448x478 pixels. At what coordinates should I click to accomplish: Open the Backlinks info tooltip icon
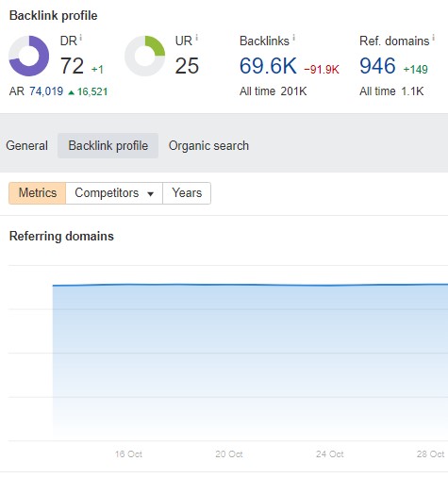tap(294, 38)
